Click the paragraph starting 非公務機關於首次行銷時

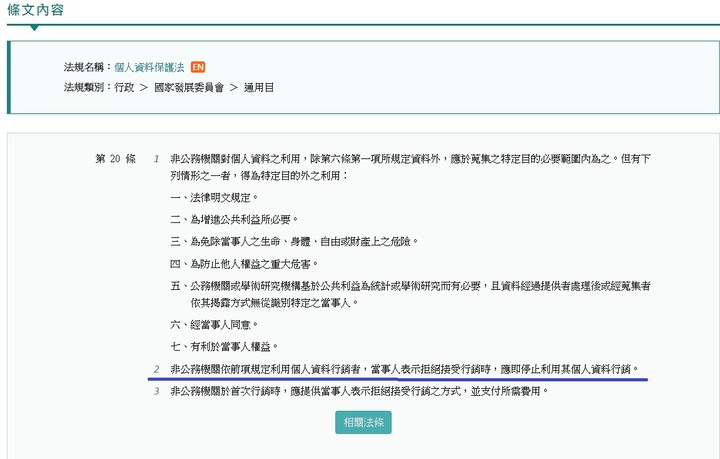[360, 391]
